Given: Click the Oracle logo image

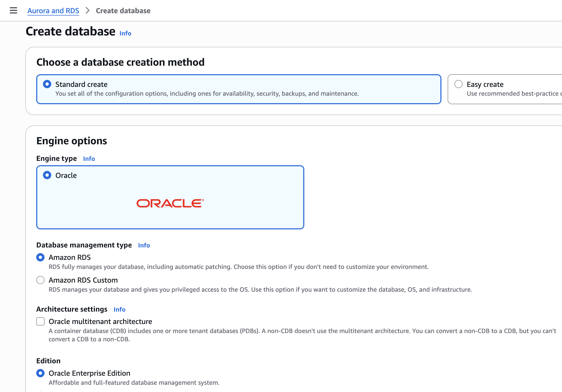Looking at the screenshot, I should pyautogui.click(x=170, y=203).
